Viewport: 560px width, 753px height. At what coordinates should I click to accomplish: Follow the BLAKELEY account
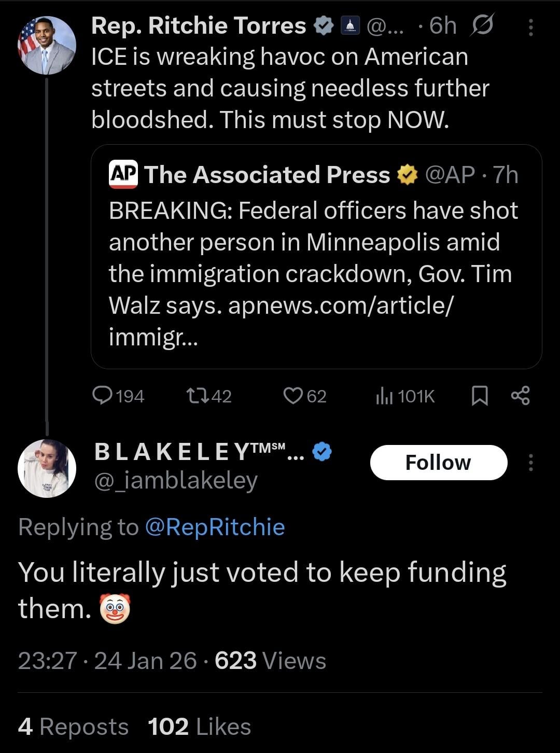438,463
